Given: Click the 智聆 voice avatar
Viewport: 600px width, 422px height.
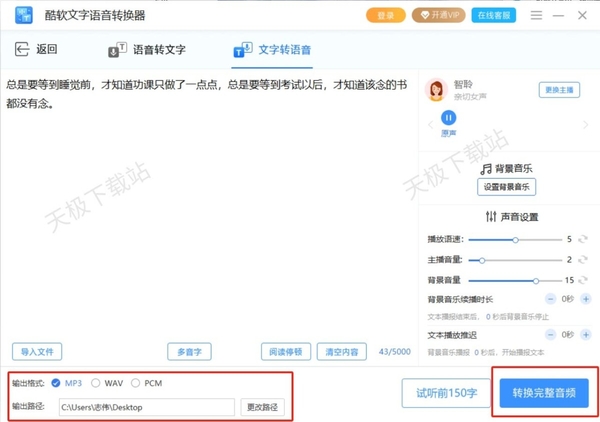Looking at the screenshot, I should point(436,90).
